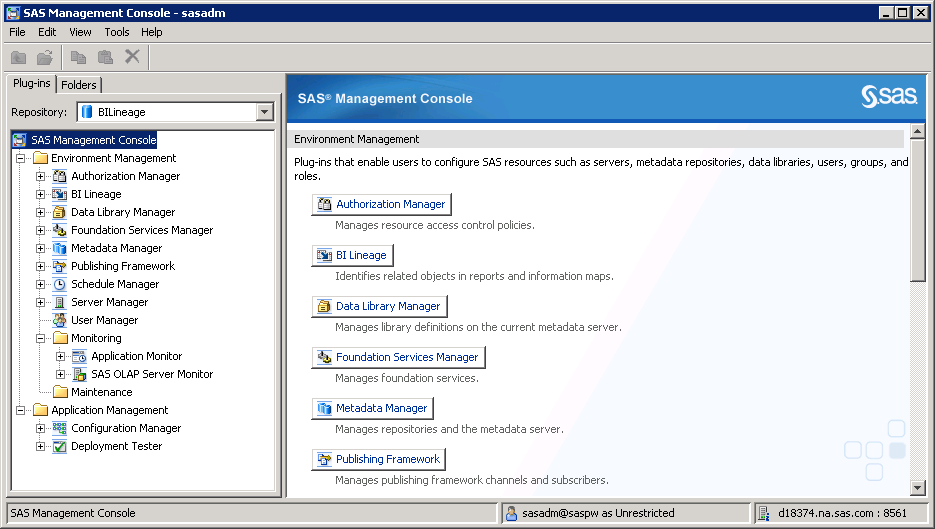This screenshot has width=935, height=529.
Task: Click the Server Manager tree icon
Action: [60, 302]
